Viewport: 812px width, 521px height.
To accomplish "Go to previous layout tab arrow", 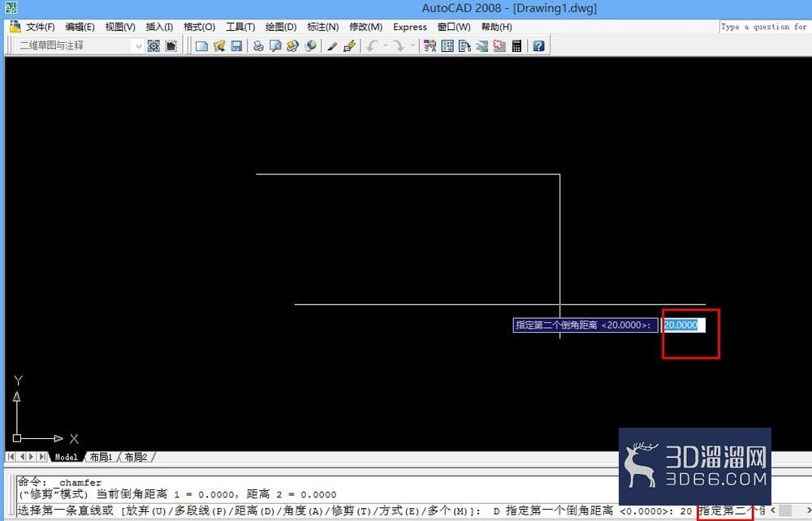I will coord(22,457).
